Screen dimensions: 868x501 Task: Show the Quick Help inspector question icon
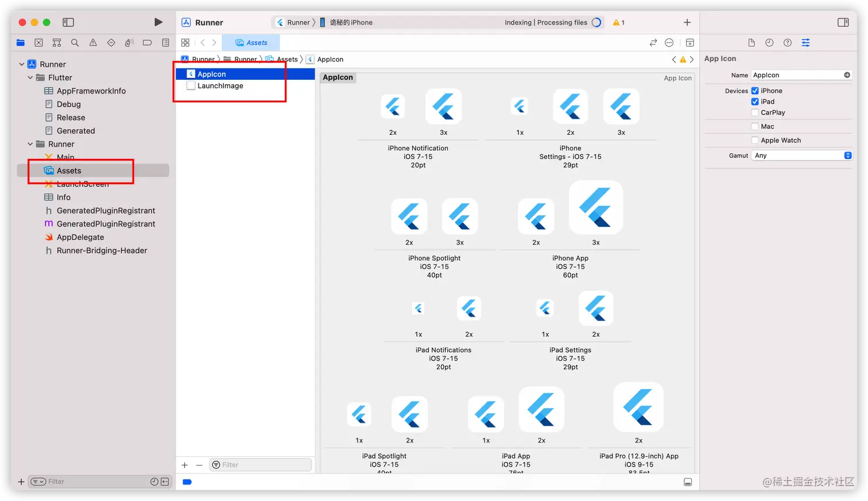point(788,42)
